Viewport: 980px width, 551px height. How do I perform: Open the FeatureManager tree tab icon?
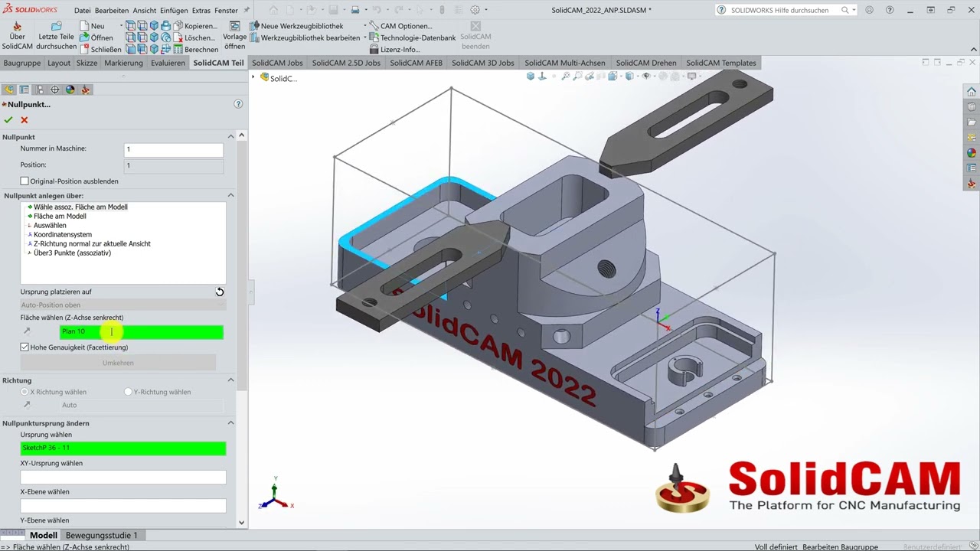(9, 90)
